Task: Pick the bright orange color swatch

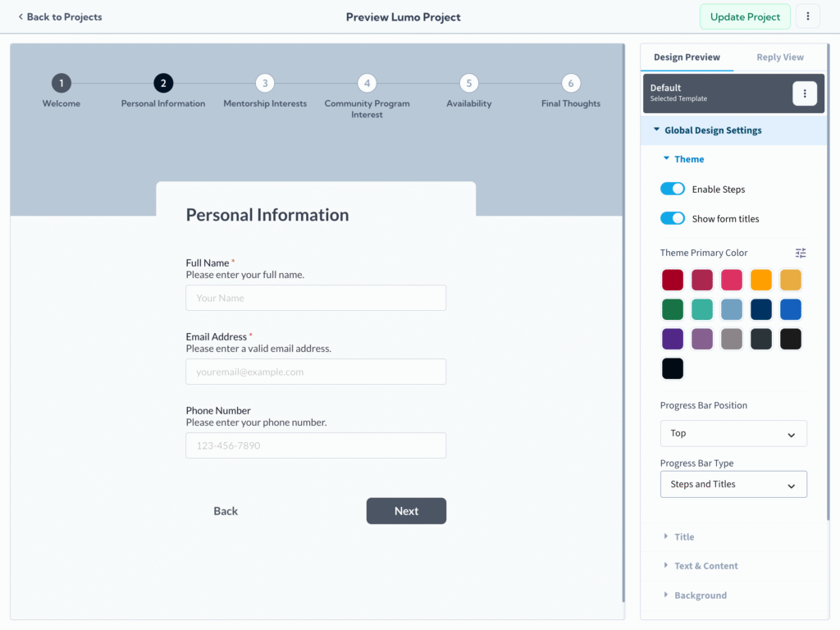Action: click(x=760, y=280)
